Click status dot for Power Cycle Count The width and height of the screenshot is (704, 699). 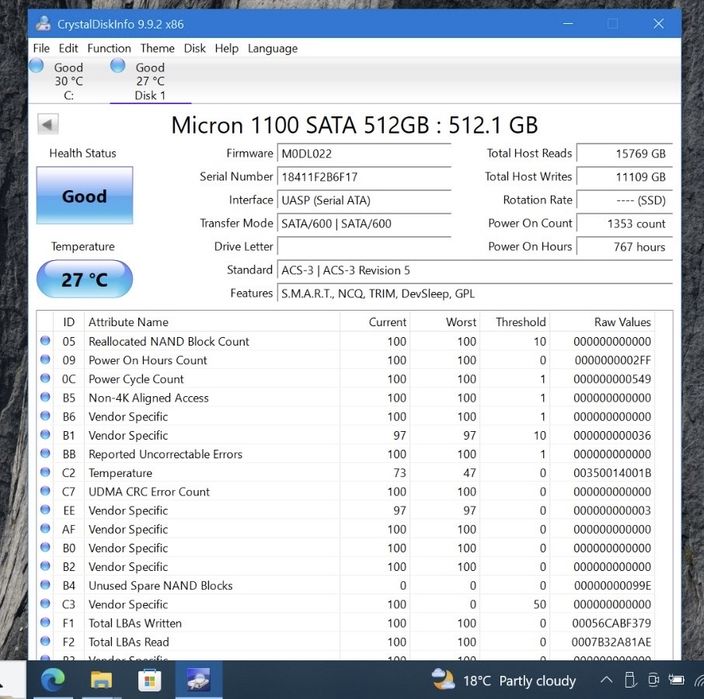pyautogui.click(x=45, y=378)
